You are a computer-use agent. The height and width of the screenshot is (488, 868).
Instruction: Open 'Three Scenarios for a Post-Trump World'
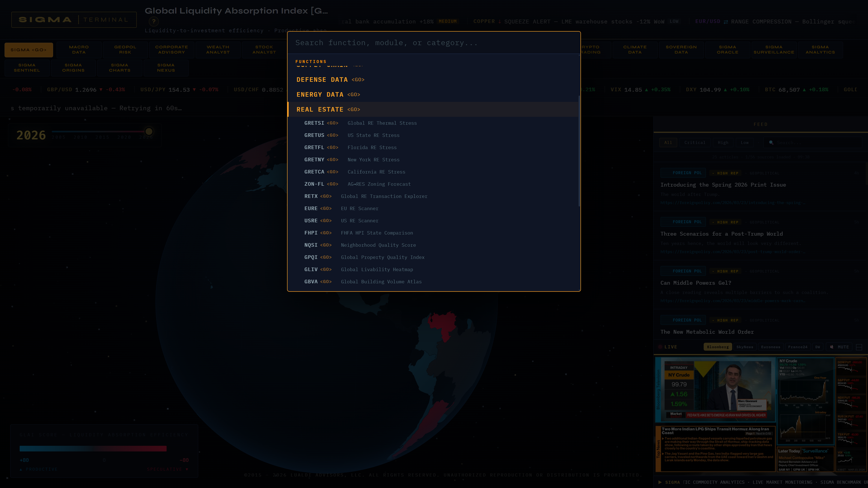click(721, 234)
